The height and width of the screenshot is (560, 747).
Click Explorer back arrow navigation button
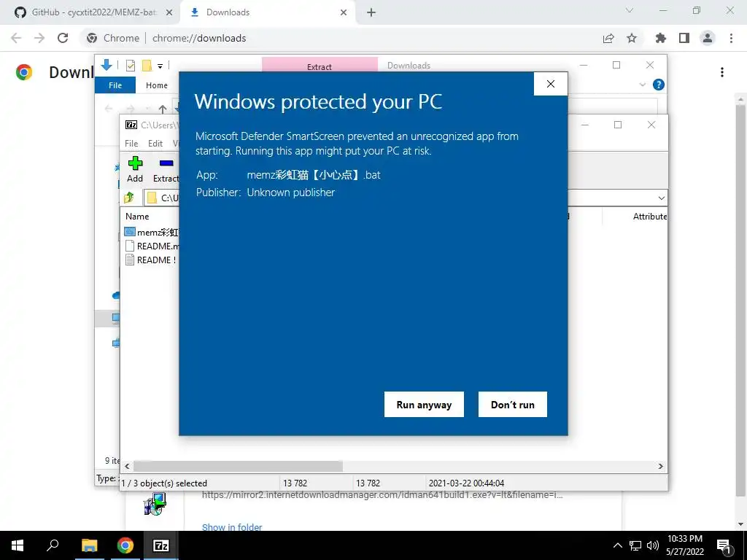pos(109,109)
